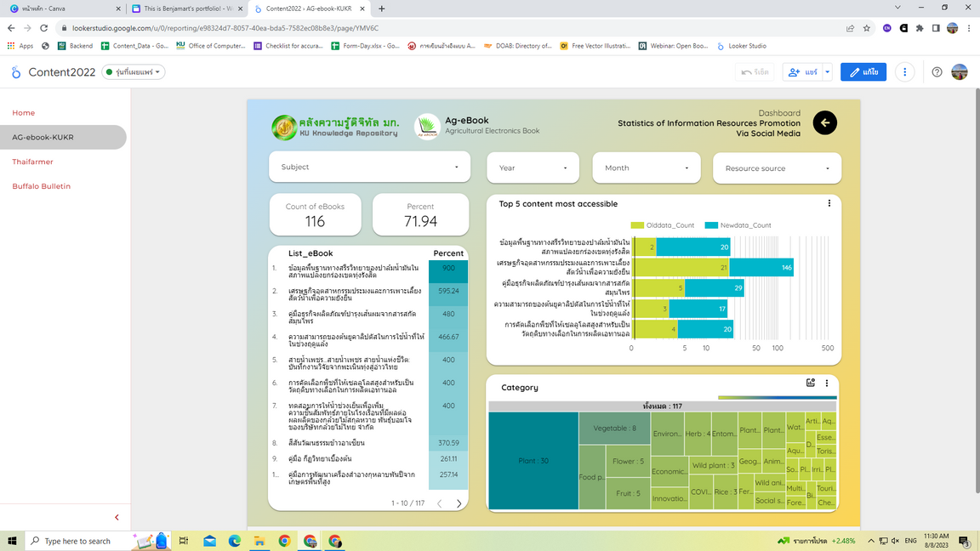Open the Looker Studio help icon
Viewport: 980px width, 551px height.
tap(937, 72)
